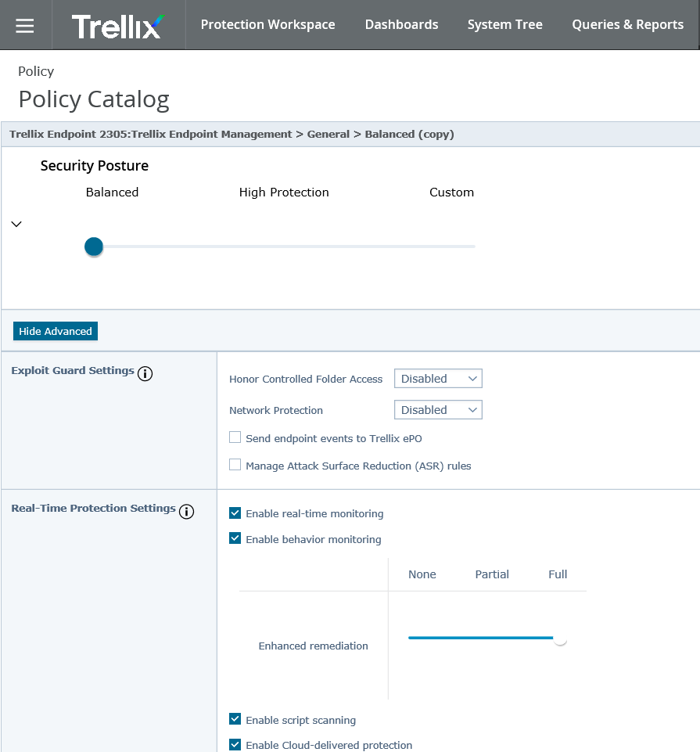Show Exploit Guard Settings info icon
Viewport: 700px width, 752px height.
pyautogui.click(x=145, y=373)
